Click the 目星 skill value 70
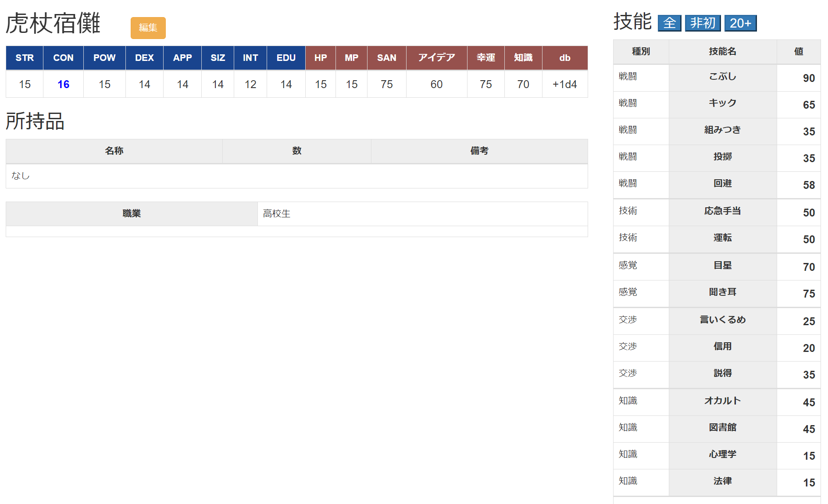 [809, 267]
